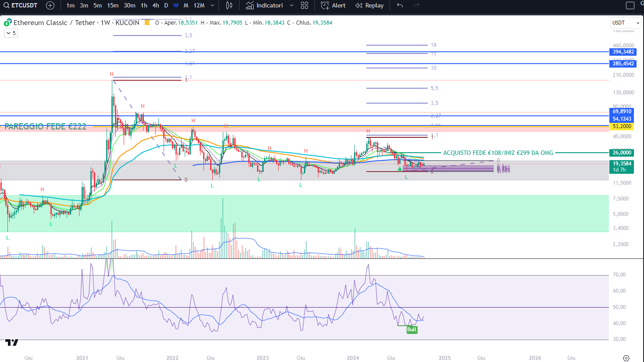Switch to the D daily timeframe
Viewport: 644px width, 362px height.
(x=166, y=6)
